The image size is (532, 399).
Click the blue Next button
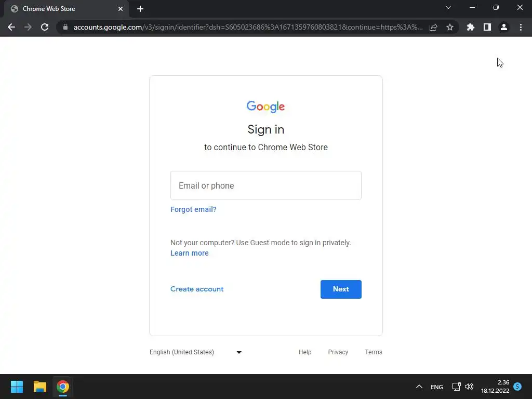(x=341, y=289)
